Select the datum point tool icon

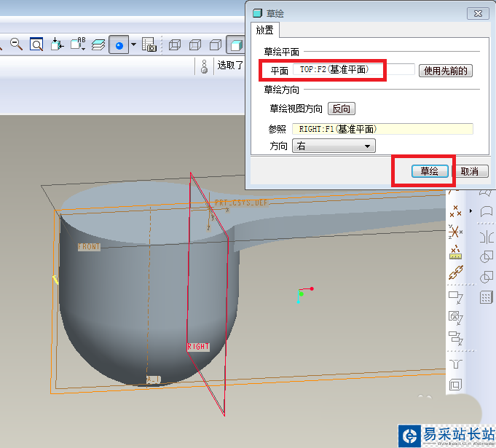click(455, 211)
